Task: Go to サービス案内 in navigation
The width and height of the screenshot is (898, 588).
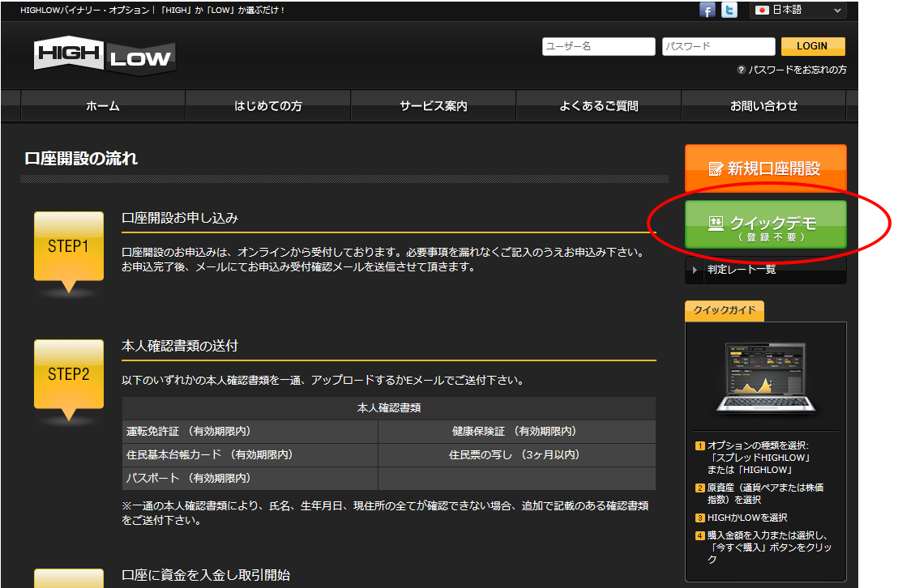Action: 433,106
